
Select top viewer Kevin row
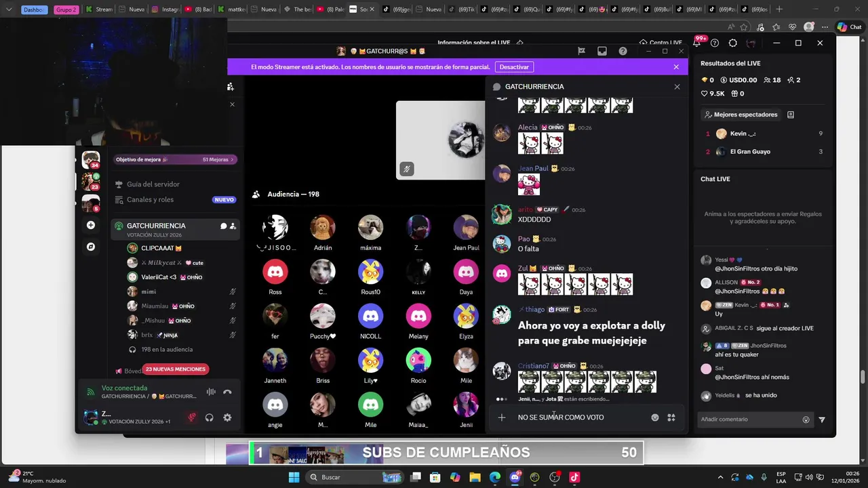(764, 134)
